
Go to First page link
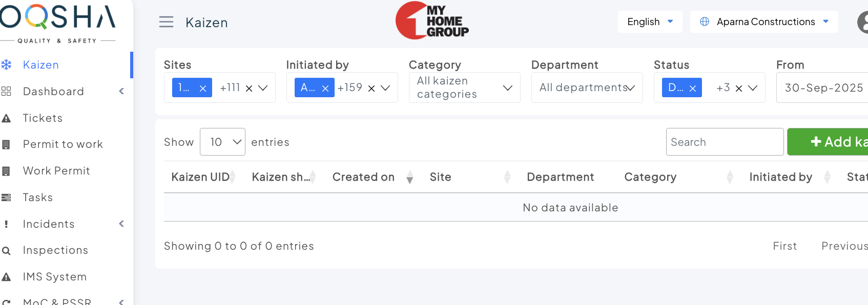point(784,246)
